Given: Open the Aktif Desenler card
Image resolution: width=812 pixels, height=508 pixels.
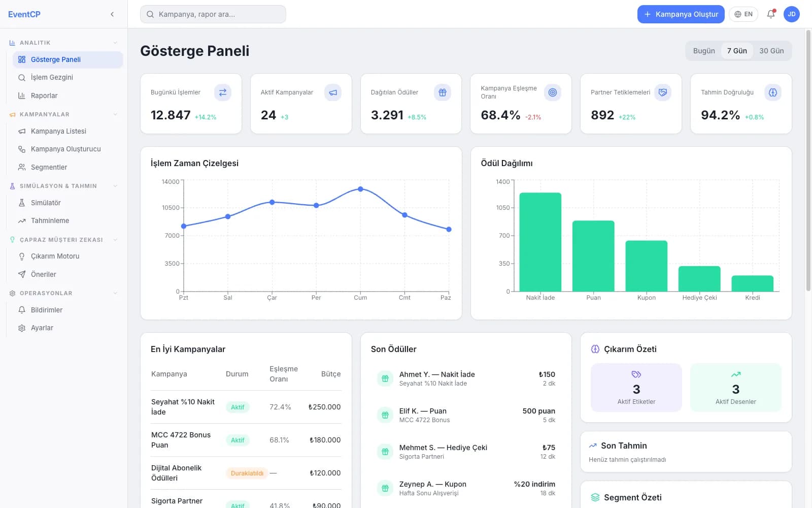Looking at the screenshot, I should tap(736, 388).
